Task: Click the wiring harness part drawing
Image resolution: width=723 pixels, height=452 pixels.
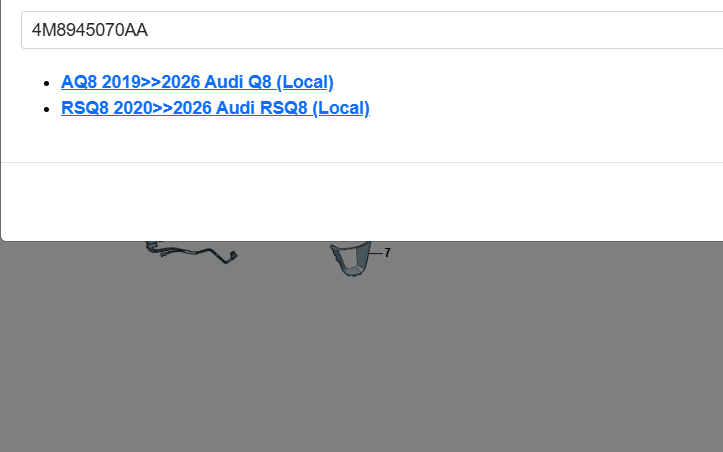Action: click(x=191, y=253)
